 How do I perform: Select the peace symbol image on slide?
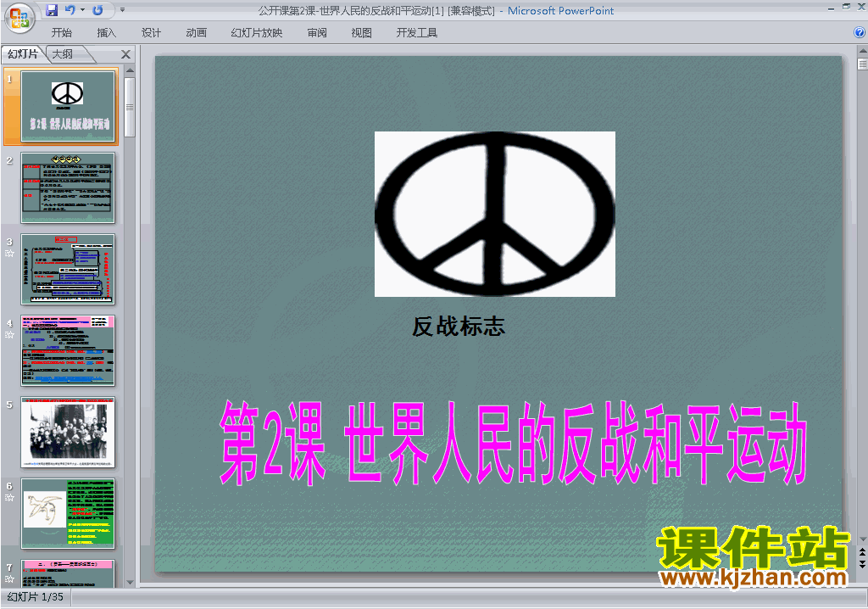tap(495, 214)
